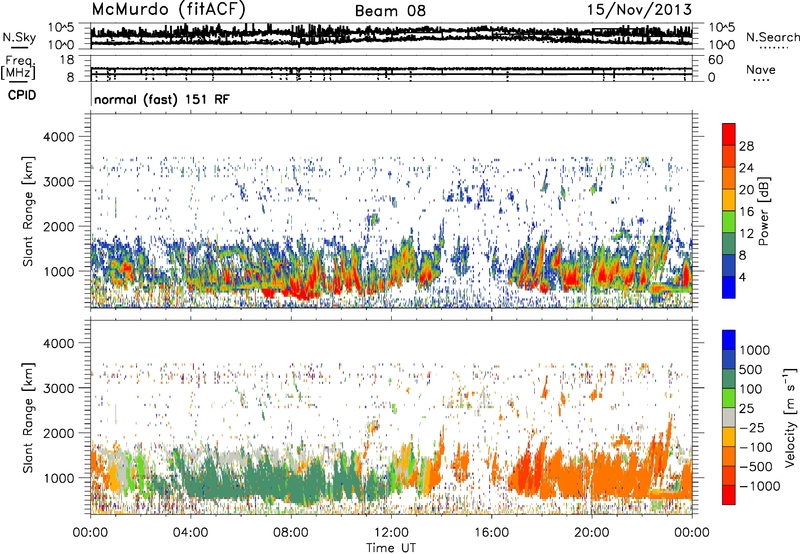Click the '04:00' time axis tick

coord(190,533)
